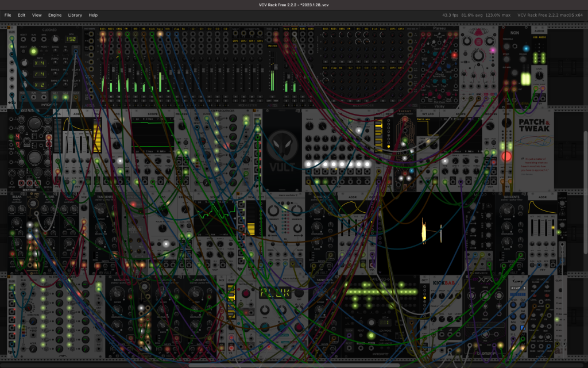Screen dimensions: 588x368
Task: Click the Basic.wav wavetable display on WT LFO
Action: [x=427, y=127]
